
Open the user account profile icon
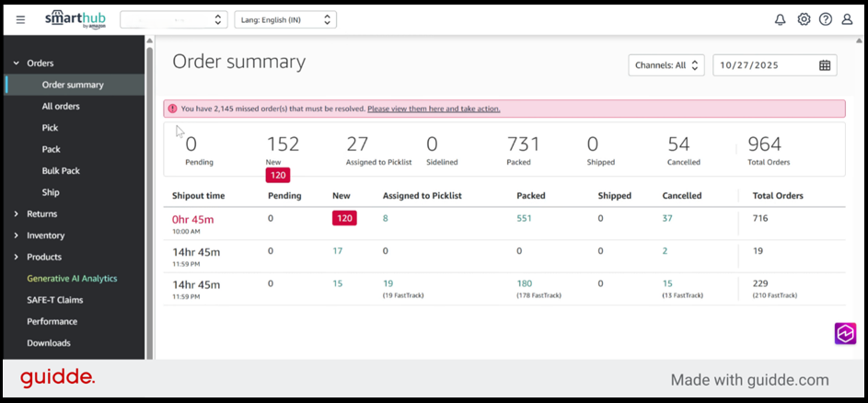tap(847, 19)
